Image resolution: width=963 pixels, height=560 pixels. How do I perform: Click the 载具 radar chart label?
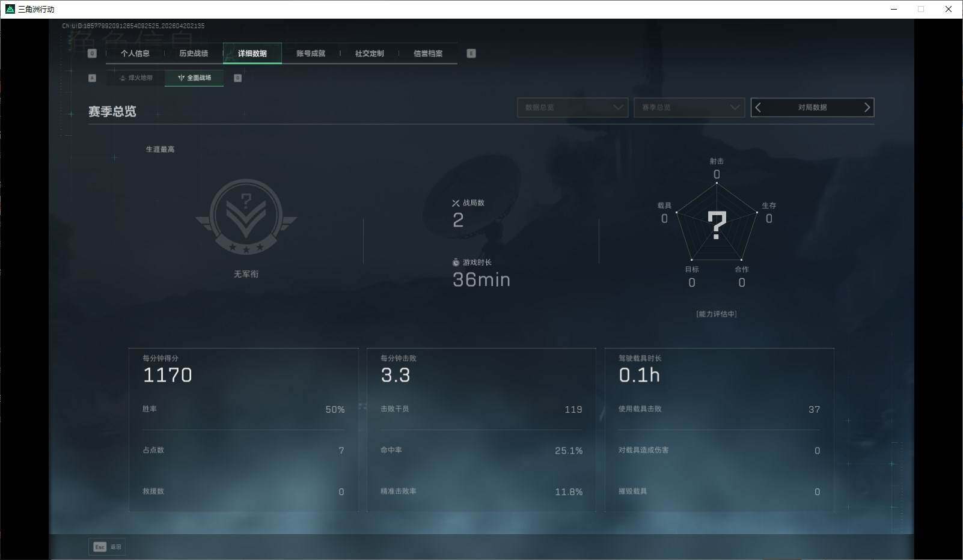tap(664, 205)
